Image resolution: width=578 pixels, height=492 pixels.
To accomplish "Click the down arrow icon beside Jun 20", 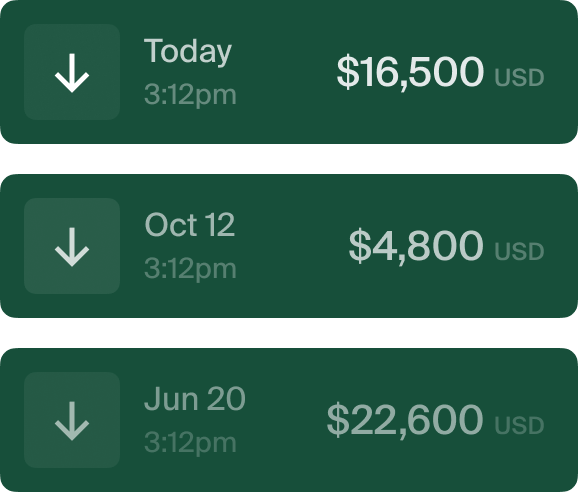I will point(72,421).
